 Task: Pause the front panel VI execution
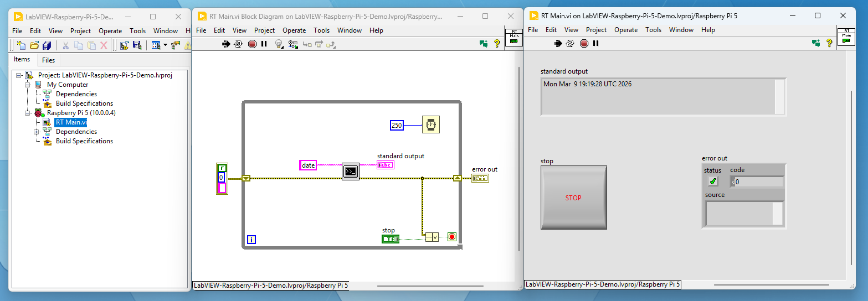click(x=595, y=43)
